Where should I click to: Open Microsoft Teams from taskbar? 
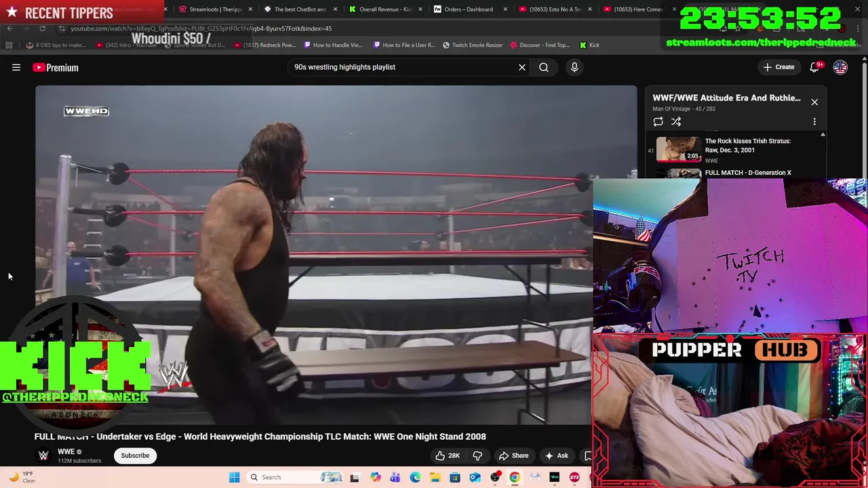(x=395, y=477)
